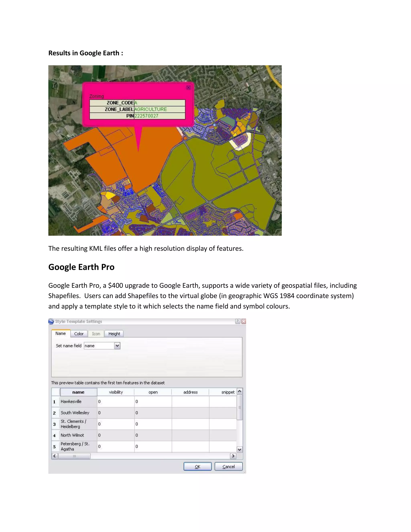Viewport: 411px width, 532px height.
Task: Select row header 2 in preview table
Action: (56, 413)
